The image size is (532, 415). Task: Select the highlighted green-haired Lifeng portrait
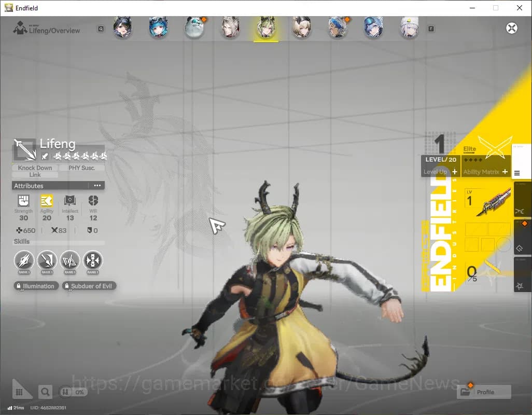point(266,27)
